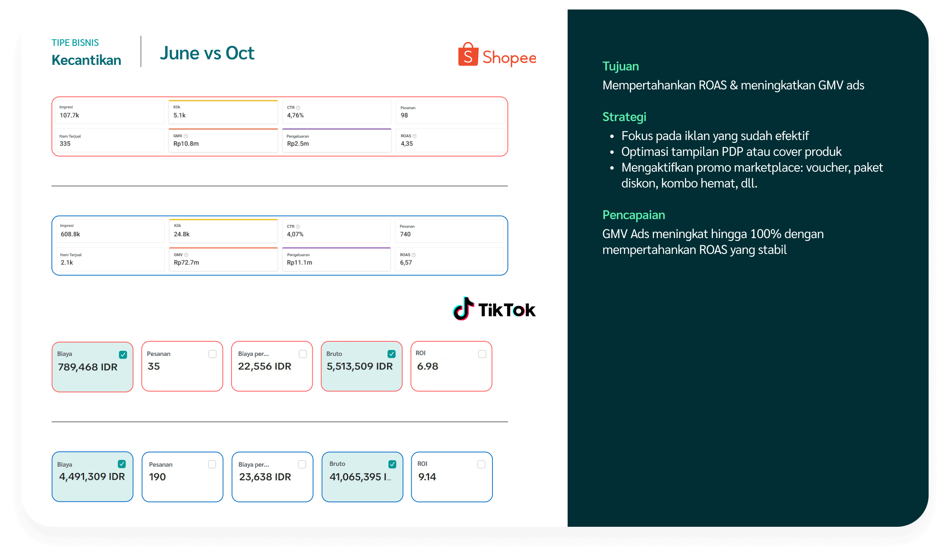Screen dimensions: 950x560
Task: Click the Pesanan 740 metric card
Action: (449, 231)
